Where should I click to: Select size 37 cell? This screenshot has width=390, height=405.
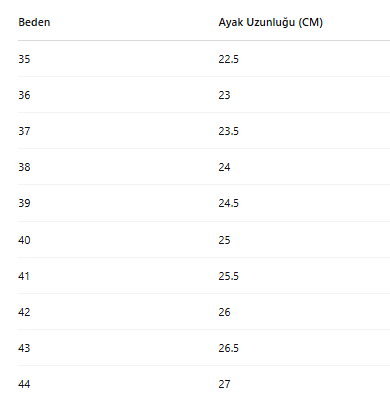[24, 131]
